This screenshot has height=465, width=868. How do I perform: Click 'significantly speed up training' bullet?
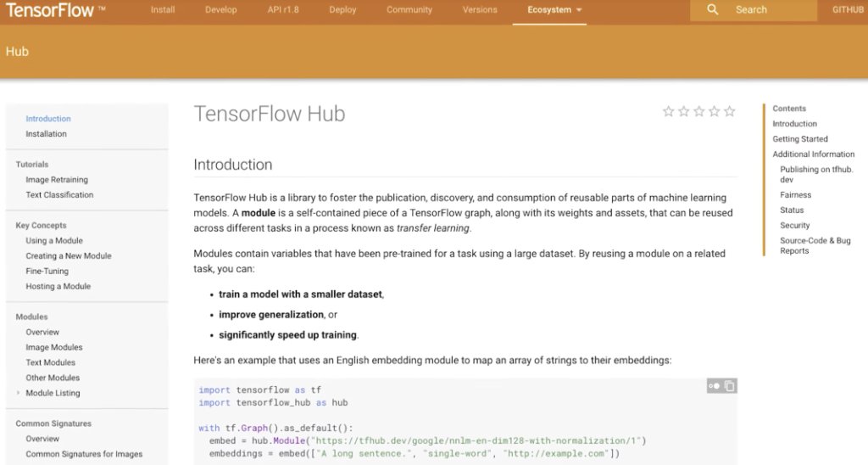coord(288,335)
